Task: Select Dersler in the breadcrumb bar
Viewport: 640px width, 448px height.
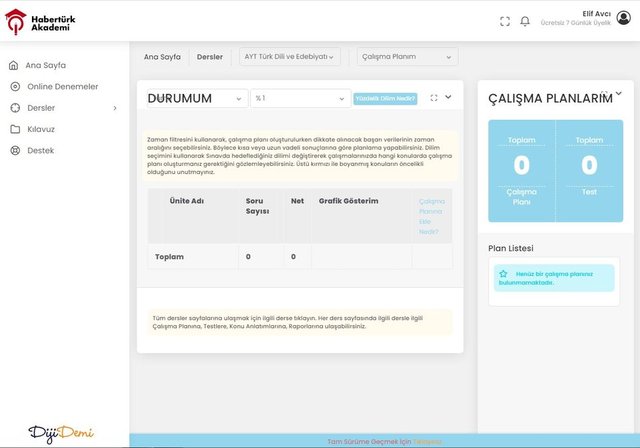Action: 210,57
